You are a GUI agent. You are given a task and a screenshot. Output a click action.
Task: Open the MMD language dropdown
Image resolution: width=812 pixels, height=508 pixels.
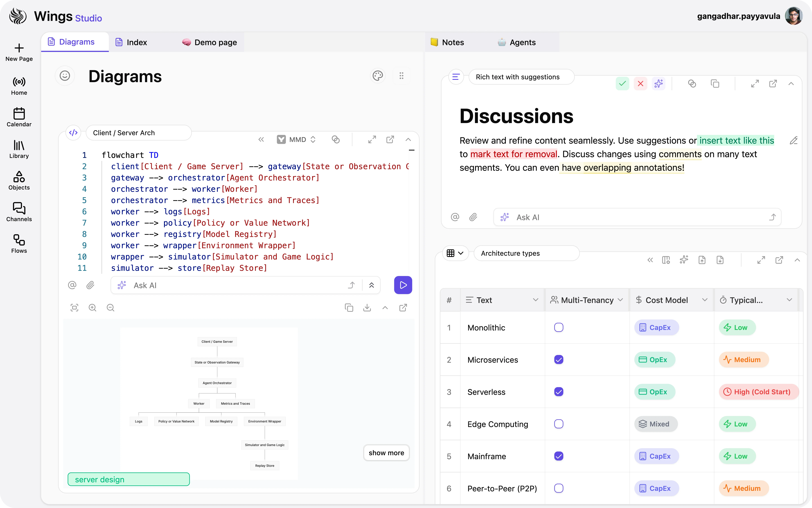(297, 139)
